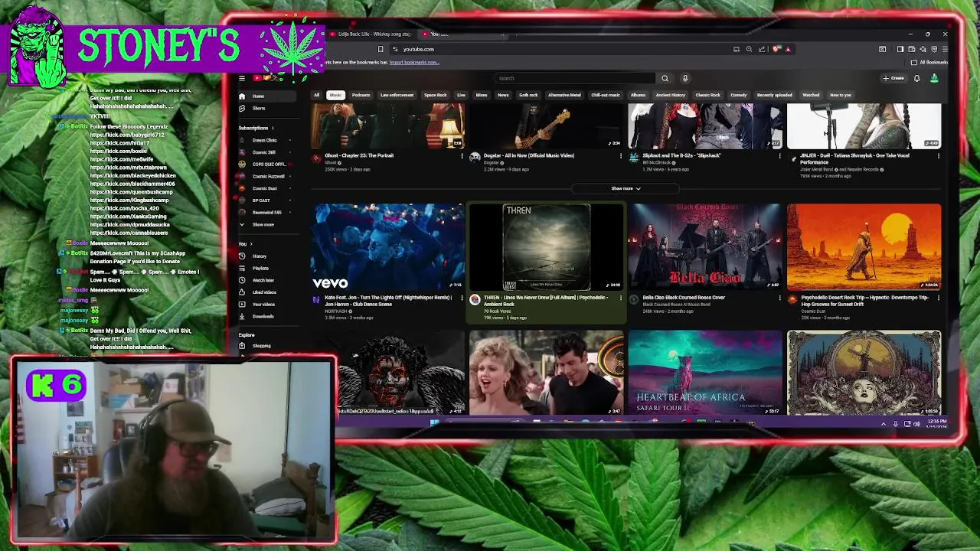Click the Create button
Image resolution: width=980 pixels, height=551 pixels.
[893, 78]
